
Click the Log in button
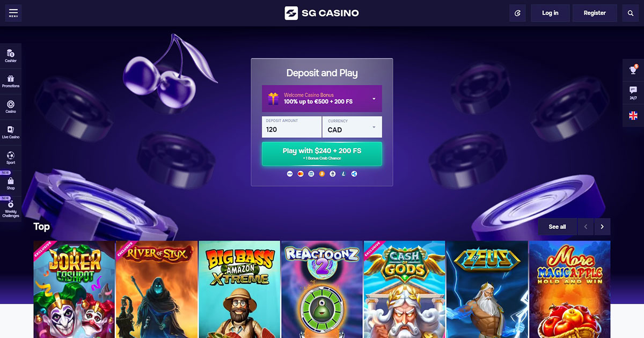tap(550, 13)
